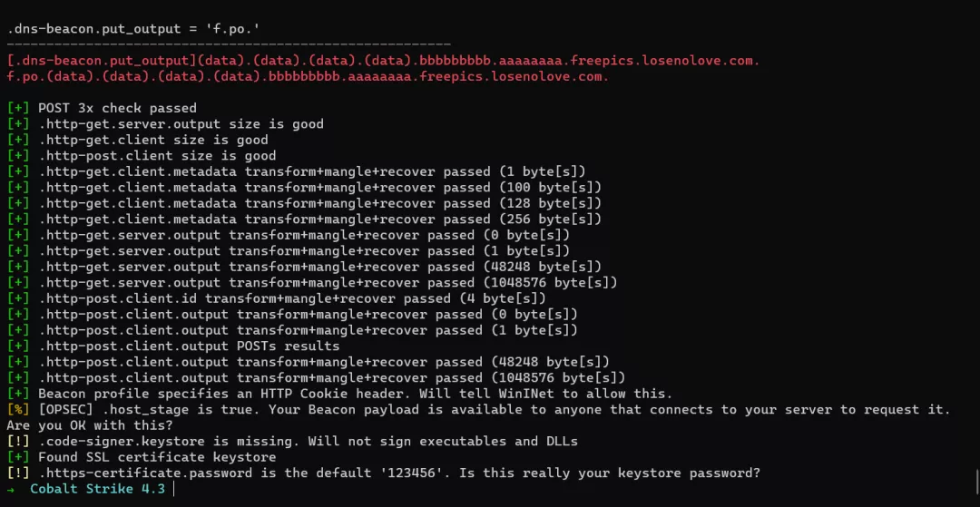The image size is (980, 507).
Task: Click the red f.po.(data) DNS hostname line
Action: (308, 77)
